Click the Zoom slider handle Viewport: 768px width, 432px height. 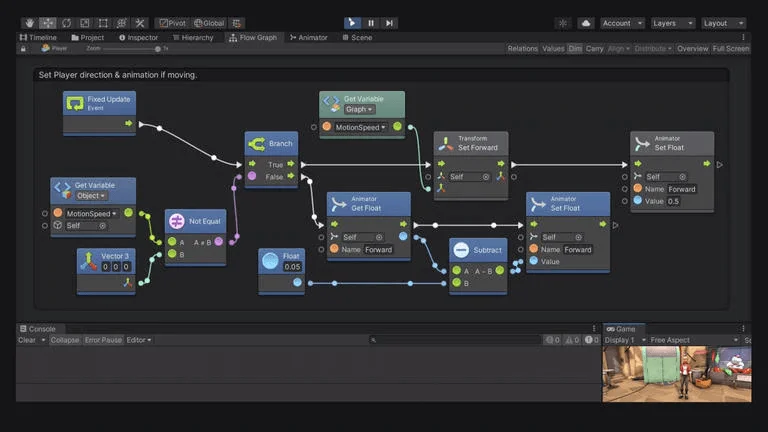click(x=158, y=49)
